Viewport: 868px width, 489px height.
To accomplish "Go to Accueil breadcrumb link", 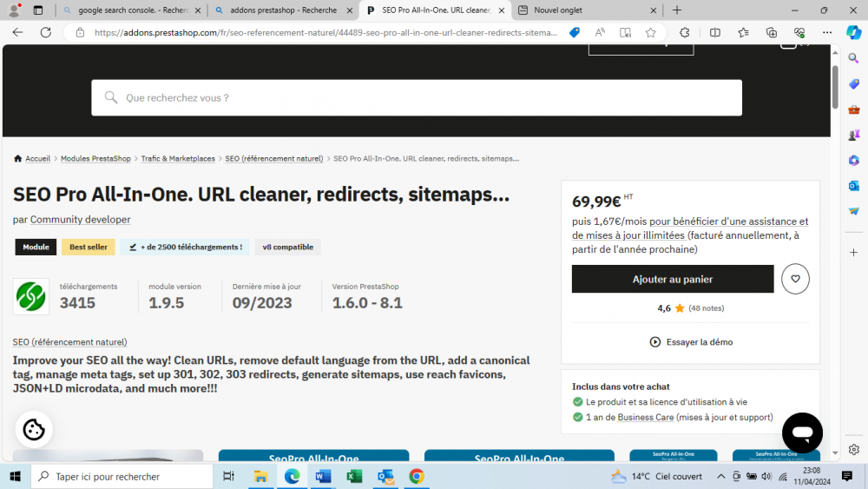I will [37, 159].
